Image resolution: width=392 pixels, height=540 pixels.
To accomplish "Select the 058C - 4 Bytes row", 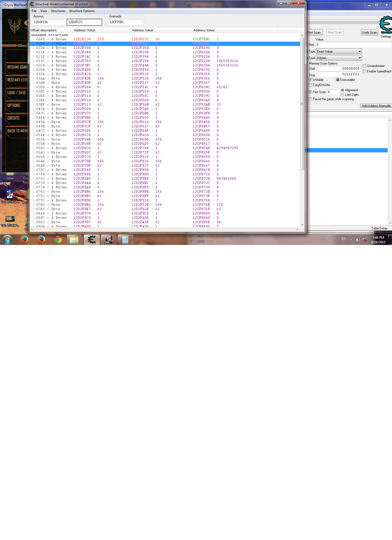I will [165, 148].
